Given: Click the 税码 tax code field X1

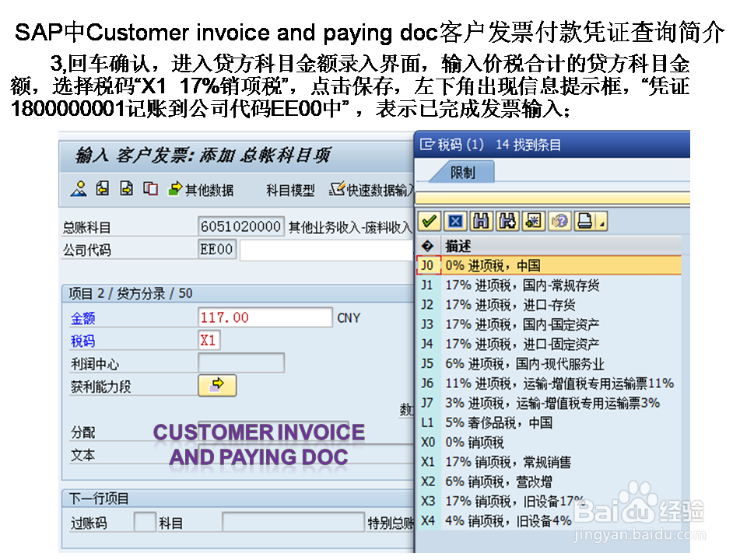Looking at the screenshot, I should (209, 341).
